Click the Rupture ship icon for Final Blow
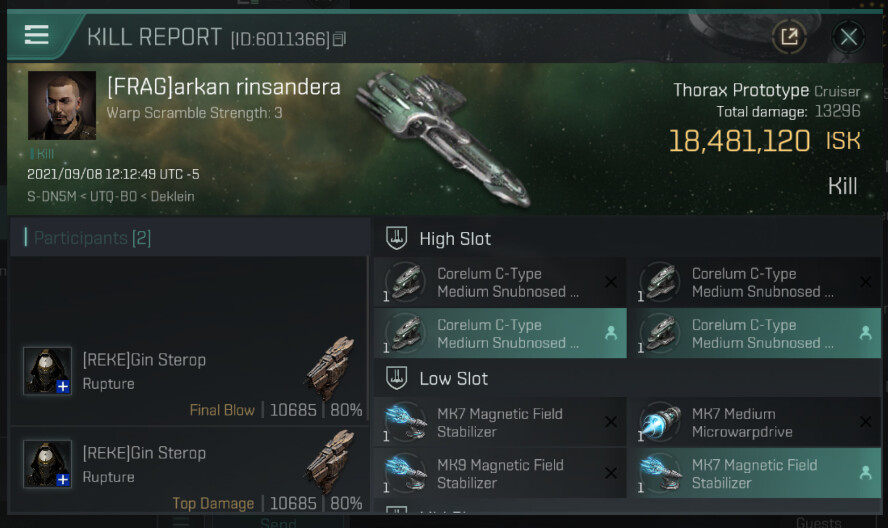This screenshot has width=888, height=528. pyautogui.click(x=331, y=368)
